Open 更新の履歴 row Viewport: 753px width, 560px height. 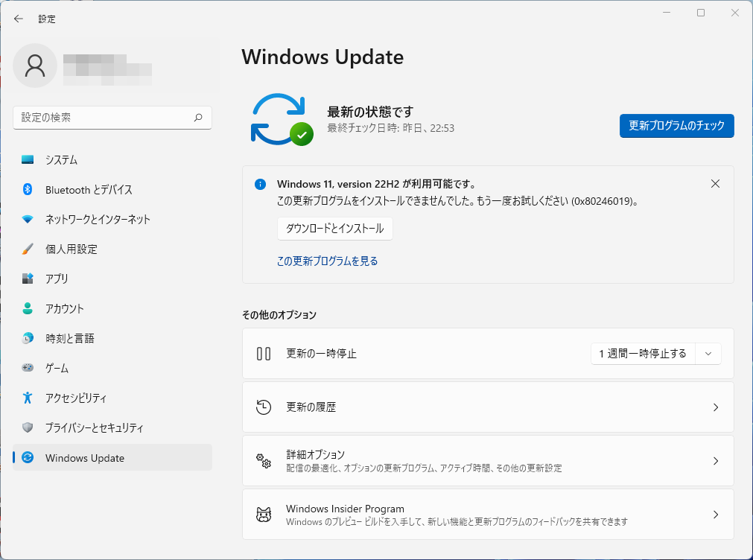pos(488,407)
